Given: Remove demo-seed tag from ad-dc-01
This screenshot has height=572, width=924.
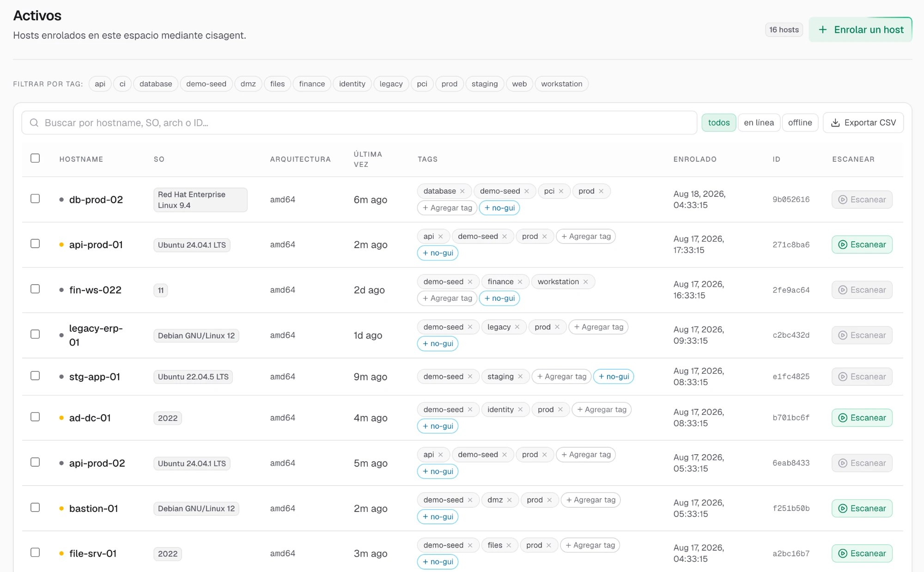Looking at the screenshot, I should pos(470,410).
